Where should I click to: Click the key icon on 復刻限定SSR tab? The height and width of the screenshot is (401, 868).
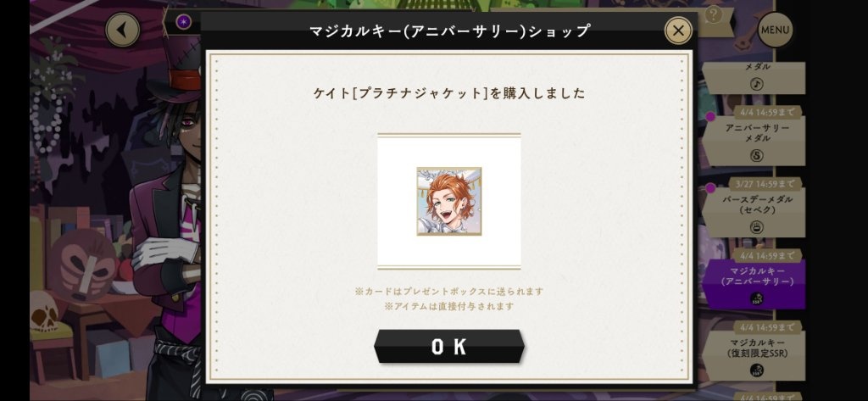coord(756,370)
